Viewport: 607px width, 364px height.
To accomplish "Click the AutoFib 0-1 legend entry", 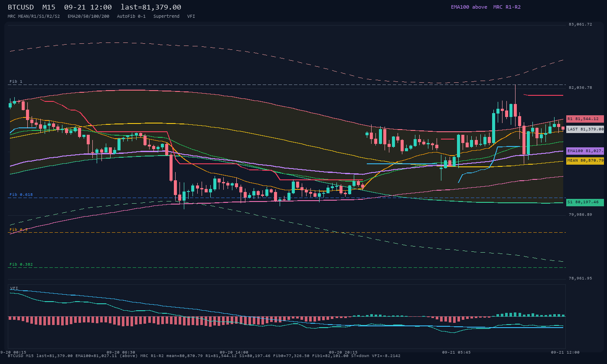I will pos(131,16).
